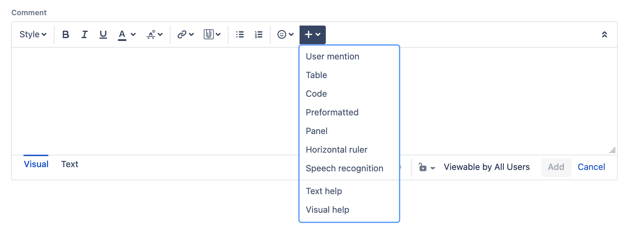Click the Viewable by All Users label
644x230 pixels.
pyautogui.click(x=487, y=167)
